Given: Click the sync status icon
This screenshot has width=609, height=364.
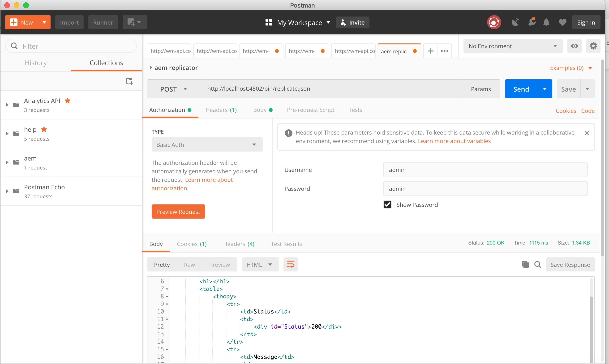Looking at the screenshot, I should [x=494, y=22].
